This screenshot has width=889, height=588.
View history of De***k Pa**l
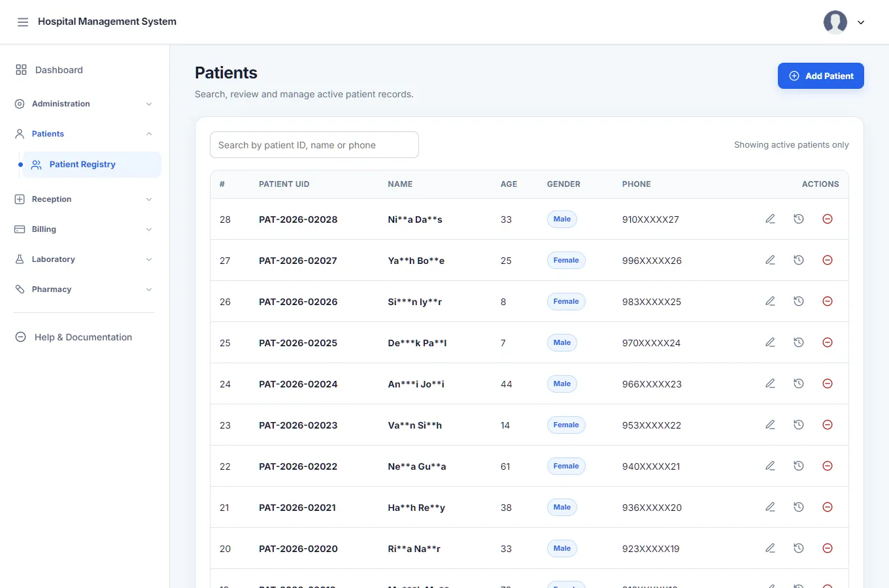tap(799, 342)
